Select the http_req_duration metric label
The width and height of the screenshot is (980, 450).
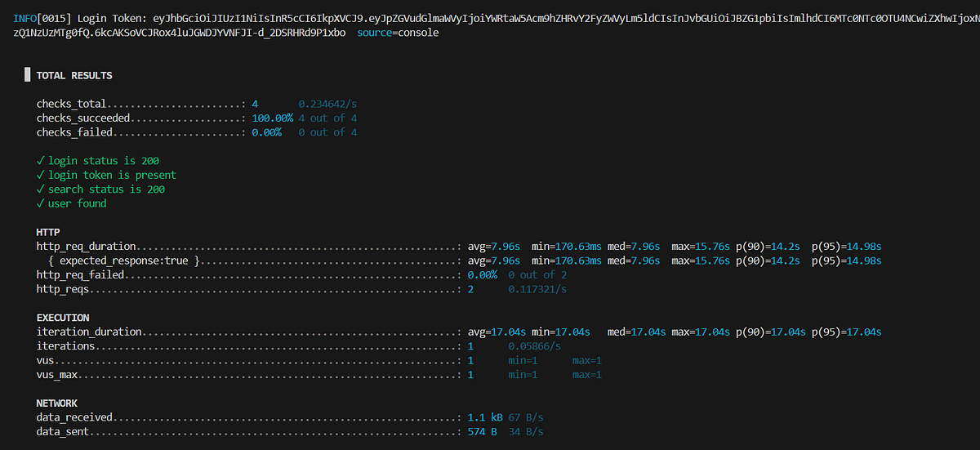coord(87,246)
